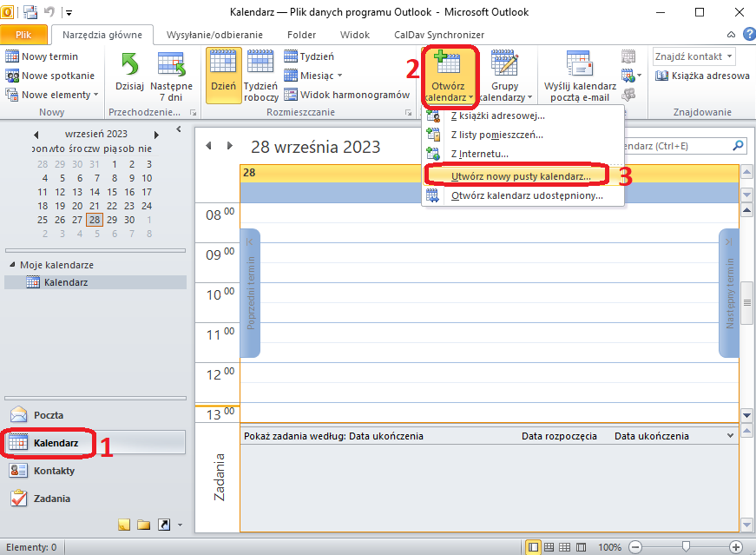The height and width of the screenshot is (555, 756).
Task: Open the Outlook help question mark icon
Action: coord(748,34)
